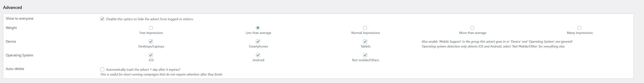
Task: Enable the Auto-delete checkbox
Action: coord(102,69)
